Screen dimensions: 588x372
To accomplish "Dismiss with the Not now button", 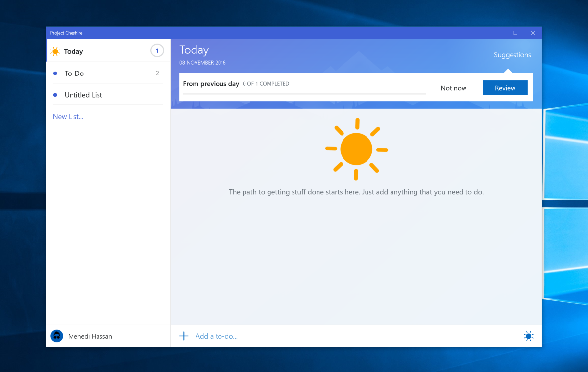I will pos(453,88).
